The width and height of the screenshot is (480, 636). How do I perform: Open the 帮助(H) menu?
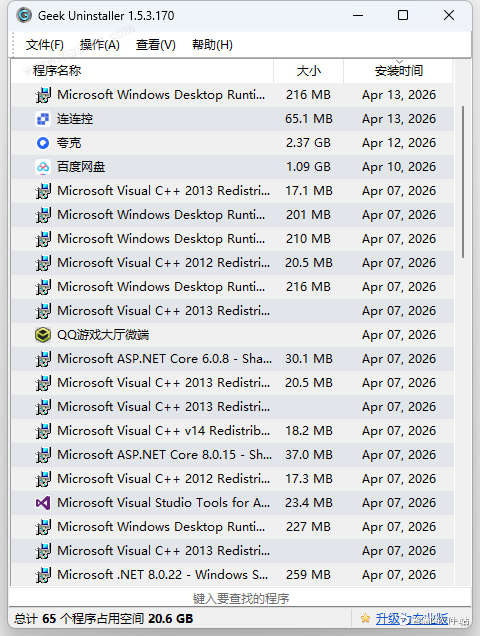click(212, 45)
